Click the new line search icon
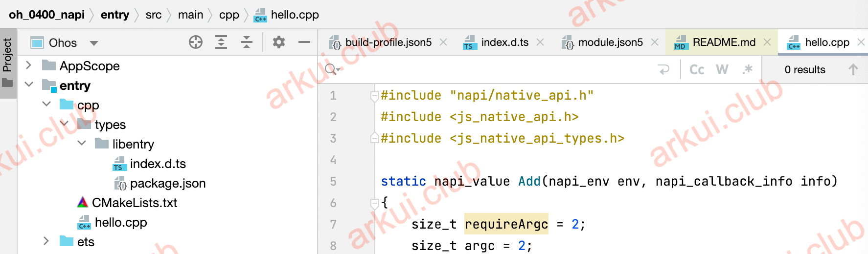 pos(663,70)
